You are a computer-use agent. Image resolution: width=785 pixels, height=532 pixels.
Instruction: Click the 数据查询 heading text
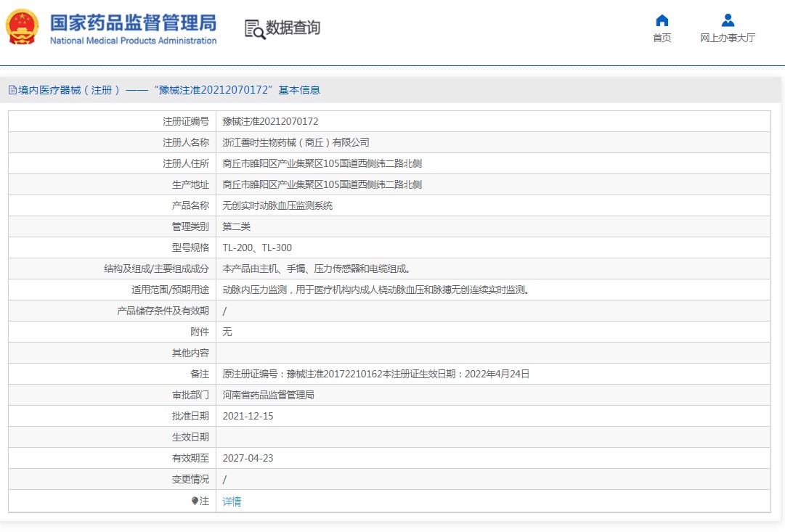click(293, 28)
